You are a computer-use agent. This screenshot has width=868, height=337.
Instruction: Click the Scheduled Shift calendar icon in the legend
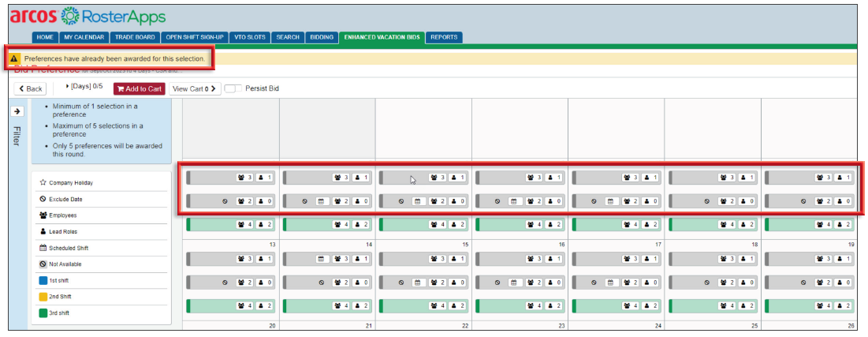click(x=43, y=248)
